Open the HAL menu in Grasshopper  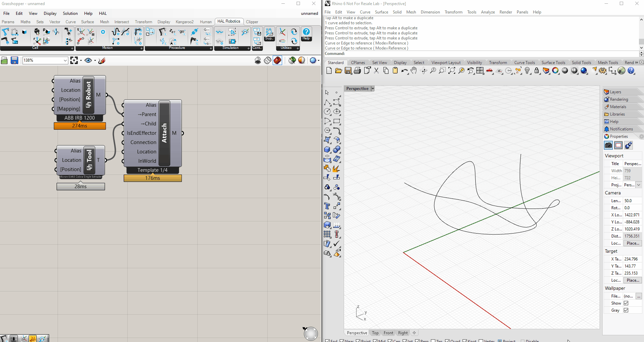click(x=103, y=13)
